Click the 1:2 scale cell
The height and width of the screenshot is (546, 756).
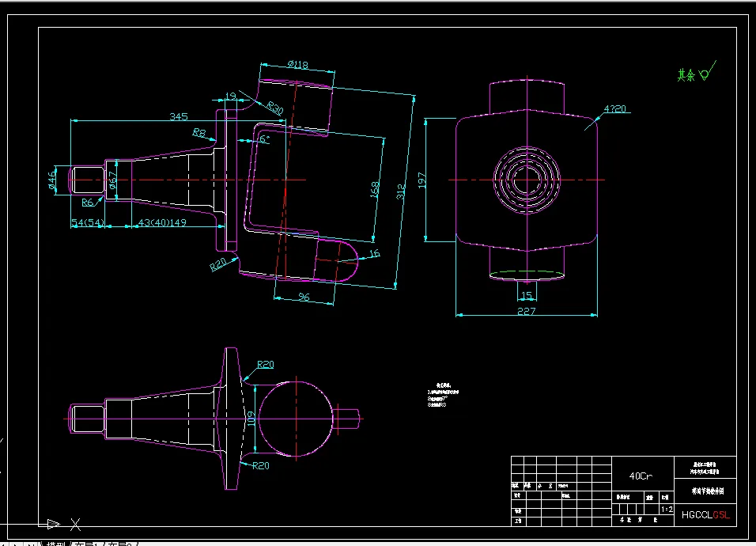point(667,510)
